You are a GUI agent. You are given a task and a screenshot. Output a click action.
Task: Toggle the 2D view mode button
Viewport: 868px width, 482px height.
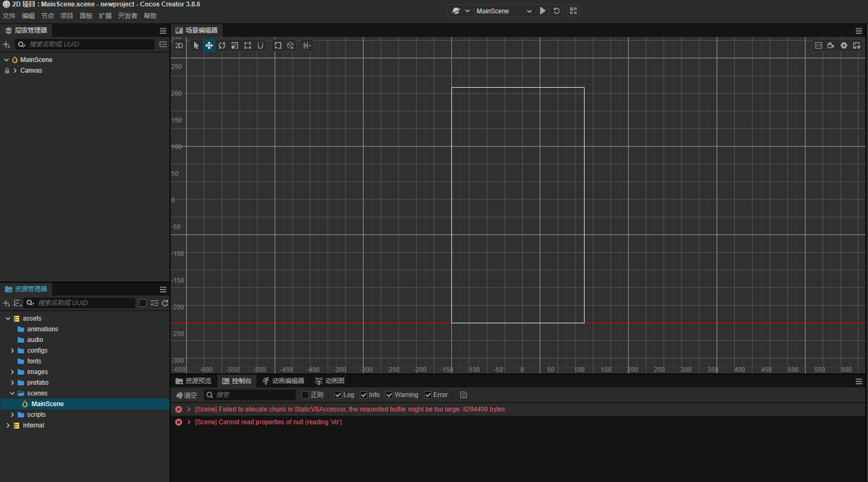179,45
